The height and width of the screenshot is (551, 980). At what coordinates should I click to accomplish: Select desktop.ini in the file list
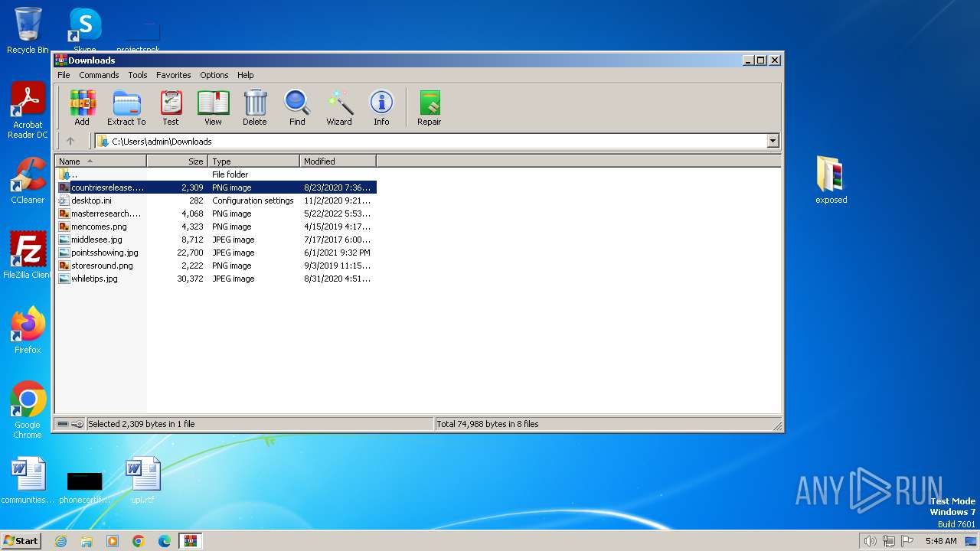216,201
